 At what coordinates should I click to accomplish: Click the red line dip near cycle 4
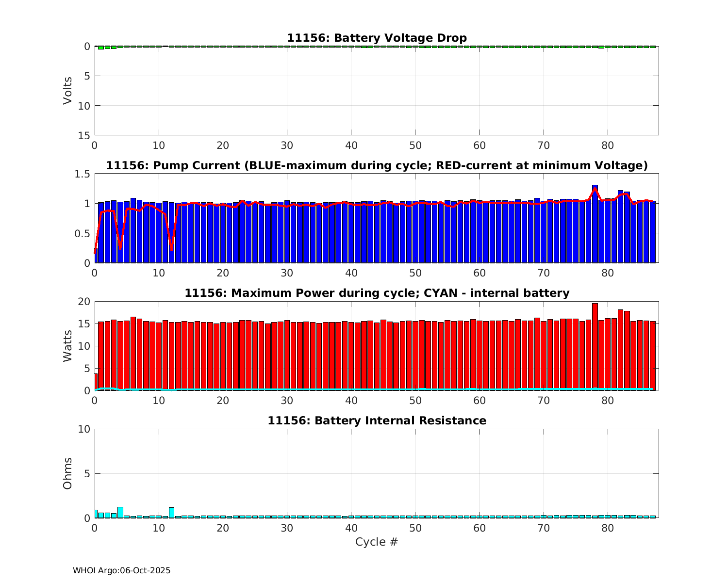coord(120,246)
